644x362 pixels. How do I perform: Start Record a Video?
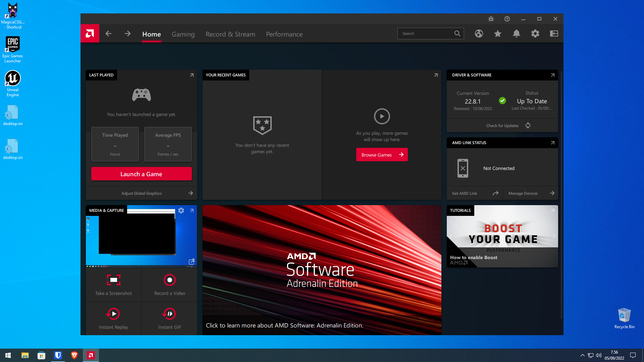pos(169,285)
